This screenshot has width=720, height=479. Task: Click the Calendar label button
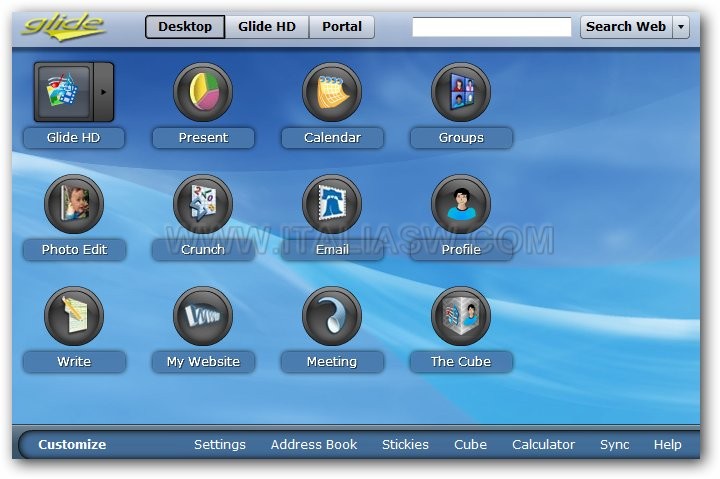click(332, 138)
